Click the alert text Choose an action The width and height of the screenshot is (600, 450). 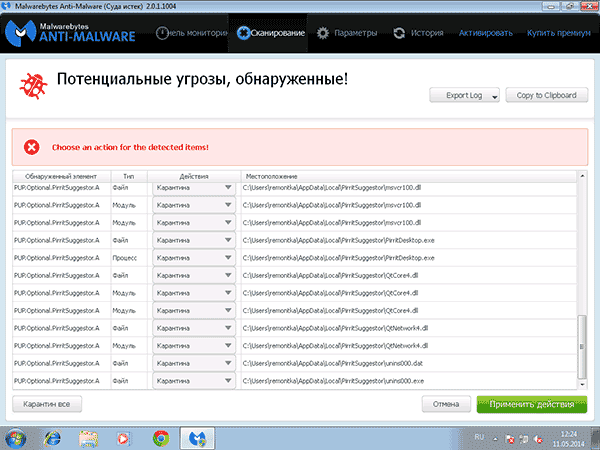(x=130, y=147)
